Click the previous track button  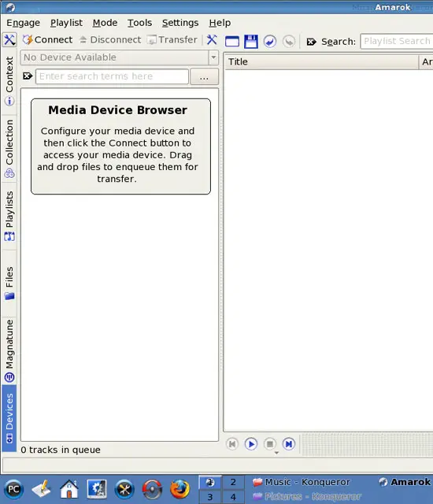(x=232, y=444)
